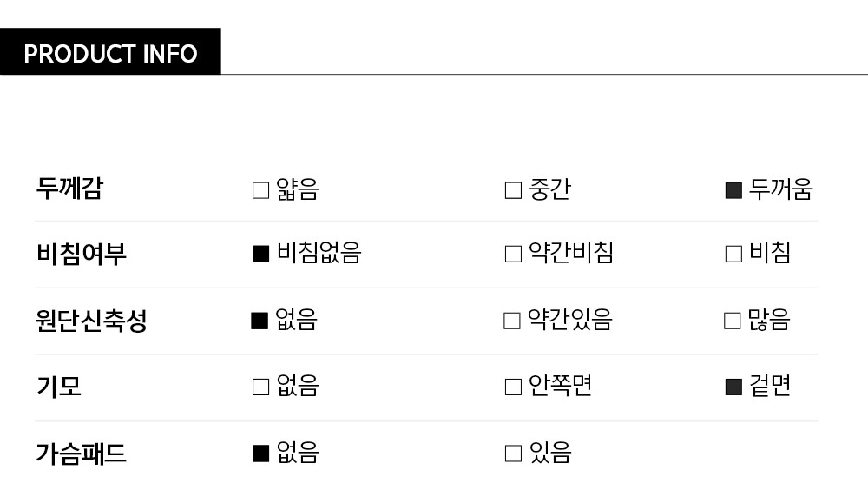Tick the 약간비침 checkbox

pyautogui.click(x=513, y=254)
